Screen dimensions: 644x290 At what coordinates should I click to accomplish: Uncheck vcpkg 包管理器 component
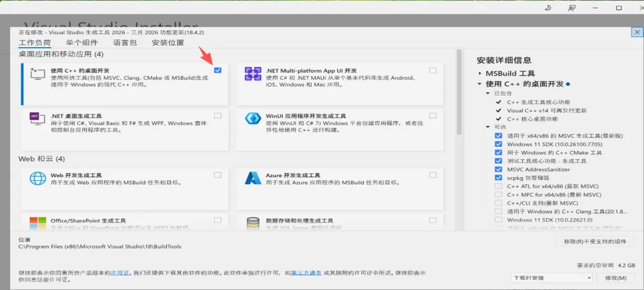tap(499, 178)
